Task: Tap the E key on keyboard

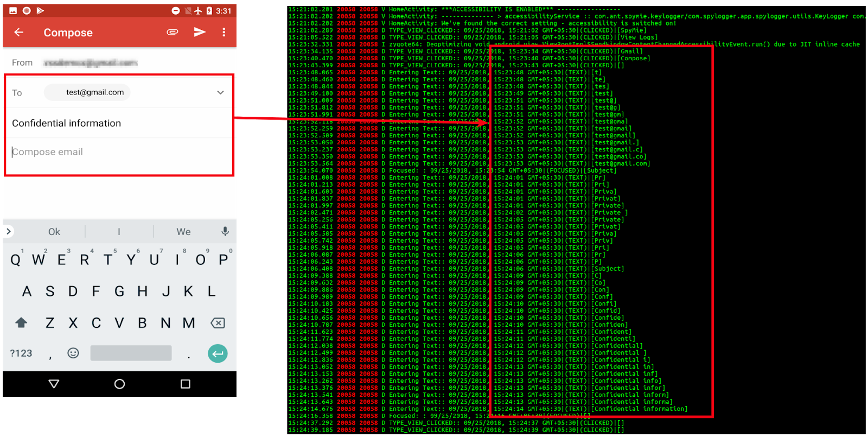Action: click(x=62, y=260)
